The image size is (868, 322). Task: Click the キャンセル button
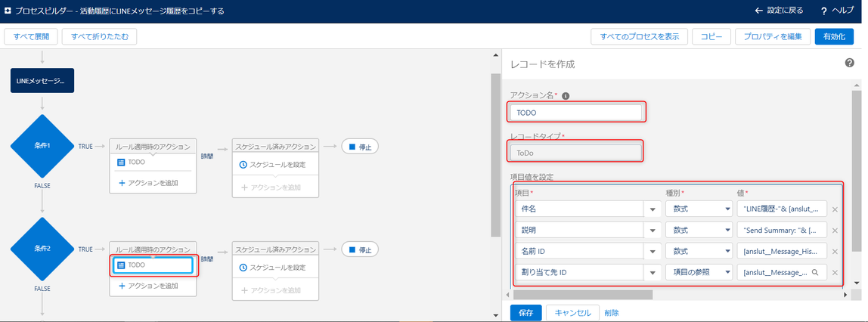[572, 313]
